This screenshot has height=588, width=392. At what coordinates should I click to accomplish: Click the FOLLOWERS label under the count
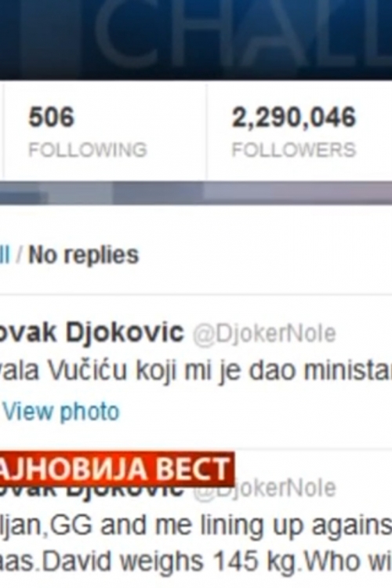click(x=294, y=150)
